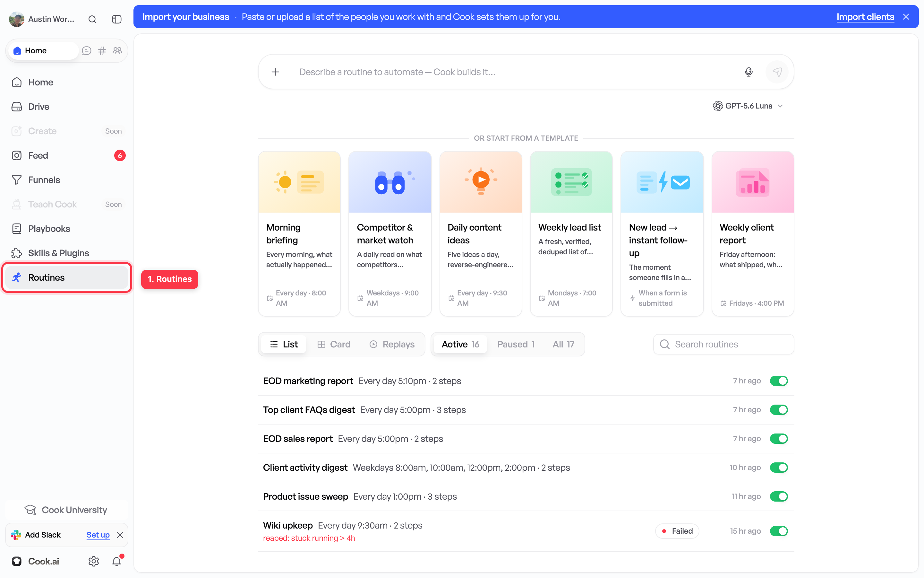Click the reaped: stuck running > 4h message
This screenshot has width=924, height=578.
point(309,538)
